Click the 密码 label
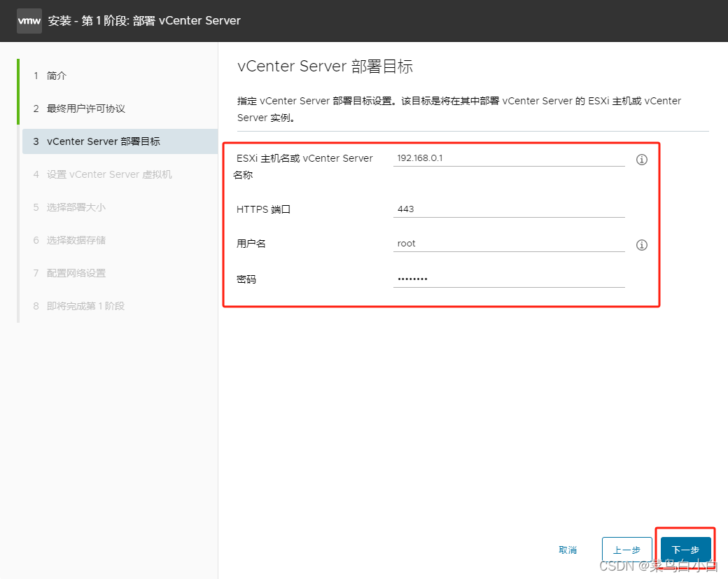This screenshot has height=579, width=728. tap(246, 279)
